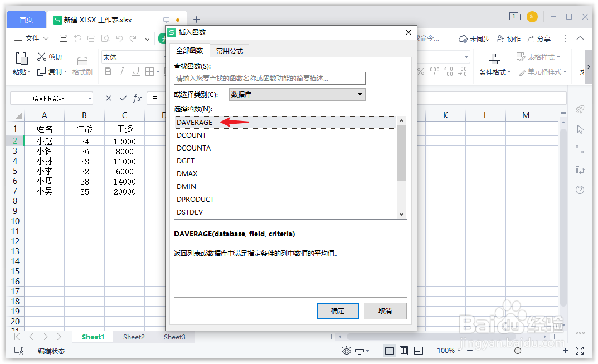Expand the Paste (粘贴) dropdown arrow
This screenshot has width=598, height=364.
pyautogui.click(x=30, y=72)
